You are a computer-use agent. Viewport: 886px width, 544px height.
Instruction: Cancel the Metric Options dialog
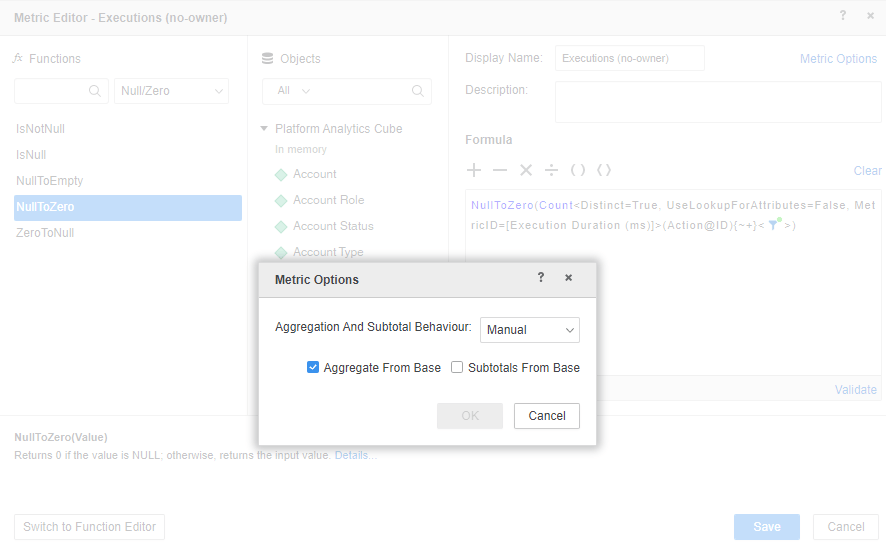click(546, 416)
